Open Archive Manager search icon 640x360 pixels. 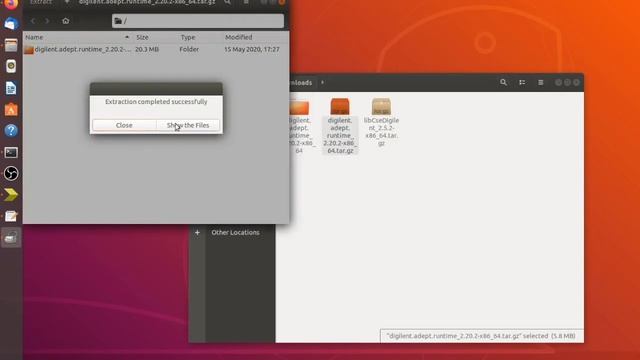[227, 2]
